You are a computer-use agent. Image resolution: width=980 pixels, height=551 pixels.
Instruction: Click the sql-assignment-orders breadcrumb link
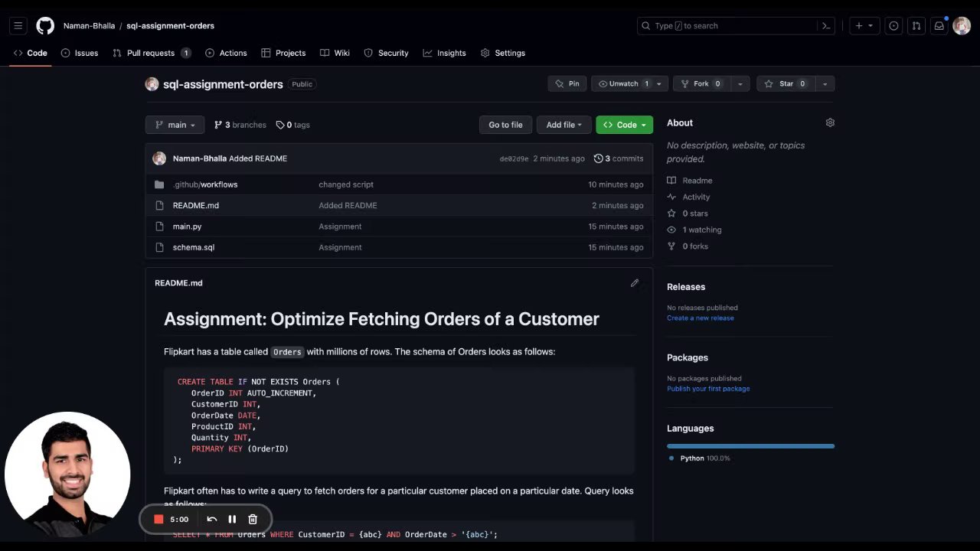(170, 26)
